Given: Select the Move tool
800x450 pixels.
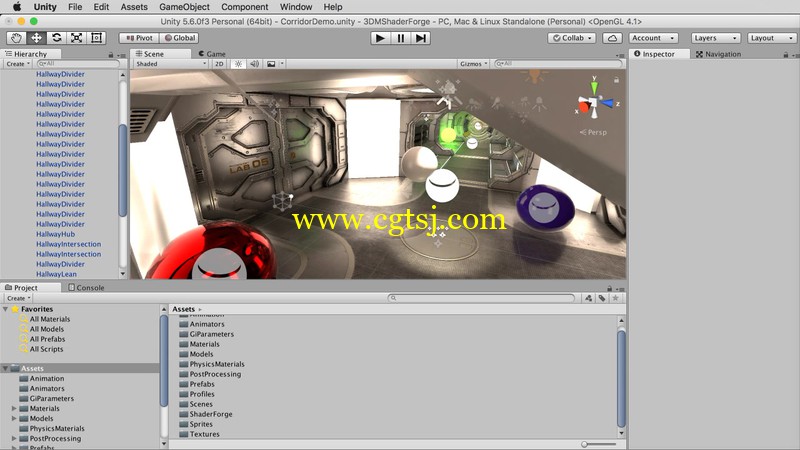Looking at the screenshot, I should 36,38.
